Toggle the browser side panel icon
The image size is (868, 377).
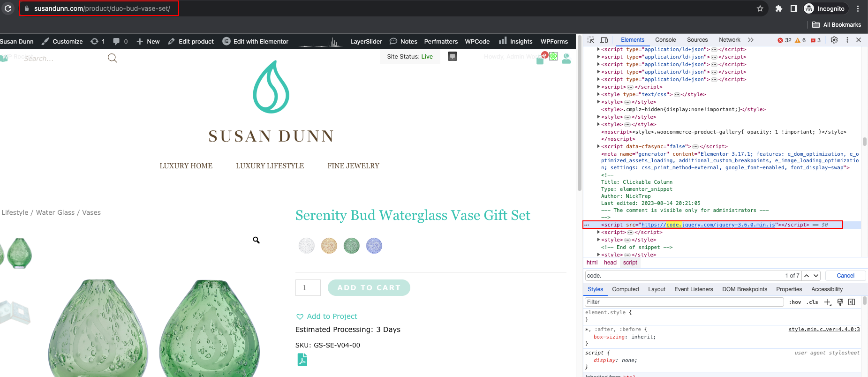click(x=794, y=8)
